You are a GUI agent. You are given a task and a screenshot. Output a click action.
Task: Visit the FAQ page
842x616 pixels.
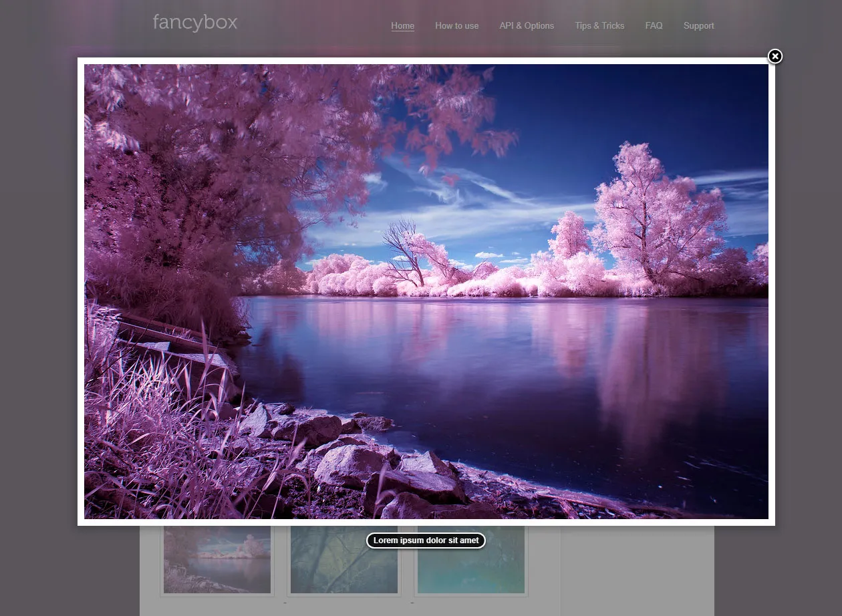pos(654,26)
